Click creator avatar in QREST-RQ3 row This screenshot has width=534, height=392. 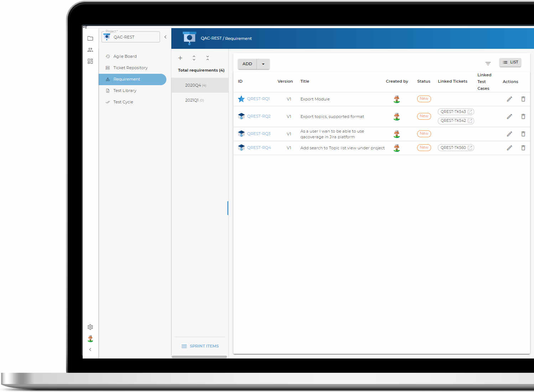(396, 134)
